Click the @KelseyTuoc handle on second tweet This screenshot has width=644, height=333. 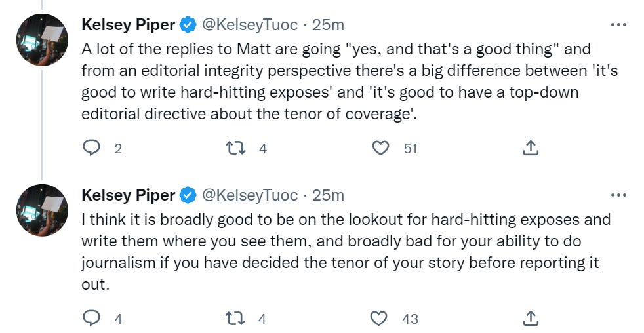(249, 195)
